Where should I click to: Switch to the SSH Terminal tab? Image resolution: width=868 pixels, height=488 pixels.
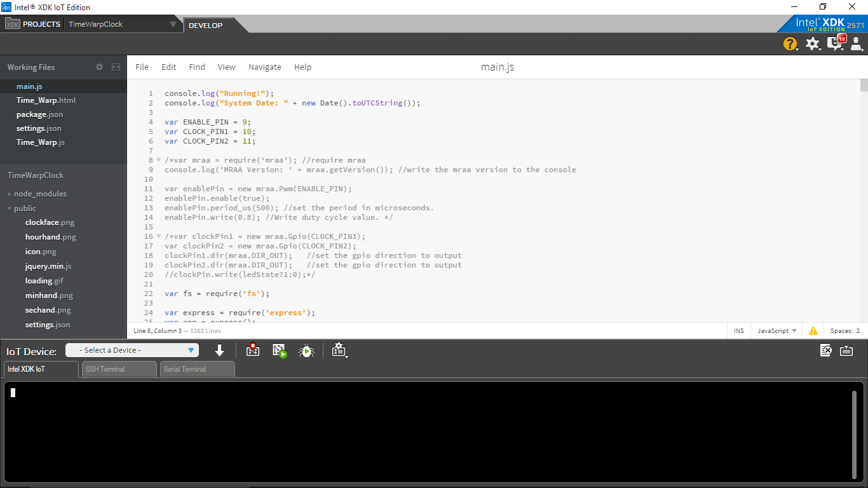(x=119, y=369)
